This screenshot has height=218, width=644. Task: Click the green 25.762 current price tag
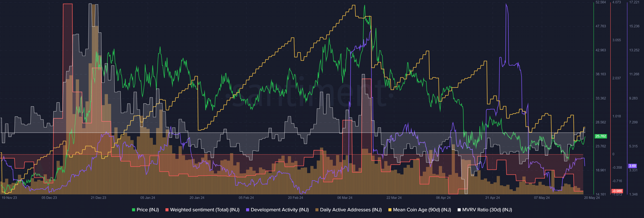coord(601,136)
